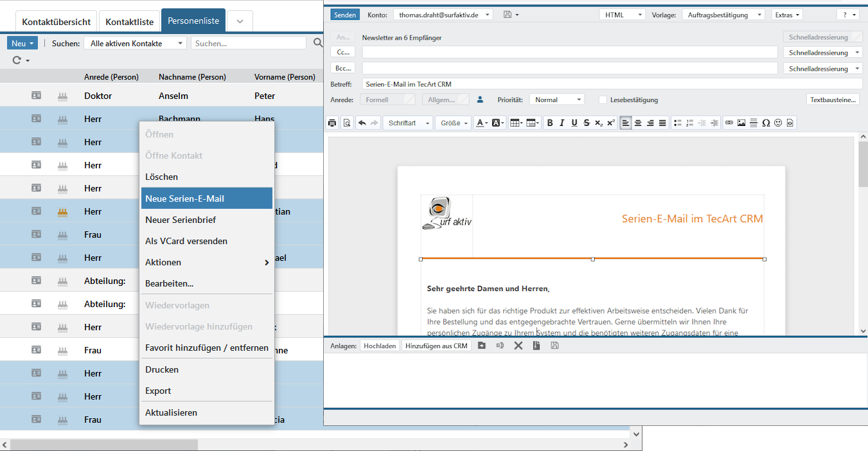The image size is (868, 451).
Task: Choose Neuer Serienbrief from context menu
Action: tap(181, 220)
